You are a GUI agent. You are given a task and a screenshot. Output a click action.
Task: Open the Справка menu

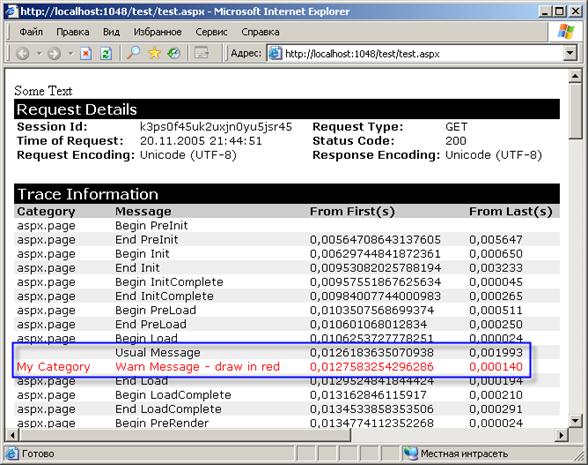260,32
